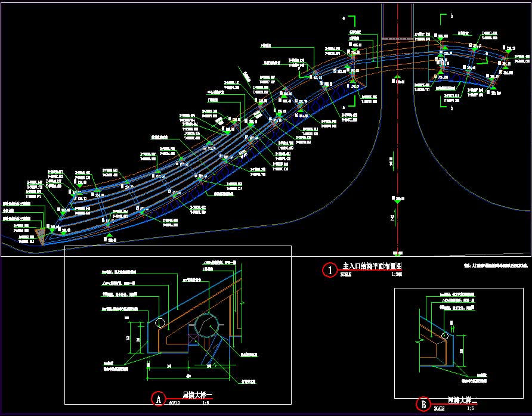The image size is (532, 416).
Task: Click the red circled number 1 drawing marker
Action: [x=331, y=270]
